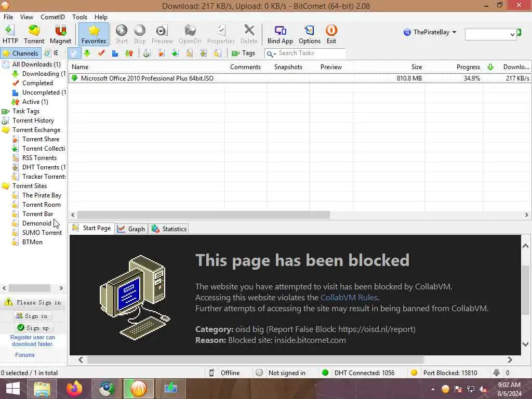This screenshot has width=532, height=399.
Task: Select the Microsoft Office 2010 ISO task row
Action: [x=300, y=78]
